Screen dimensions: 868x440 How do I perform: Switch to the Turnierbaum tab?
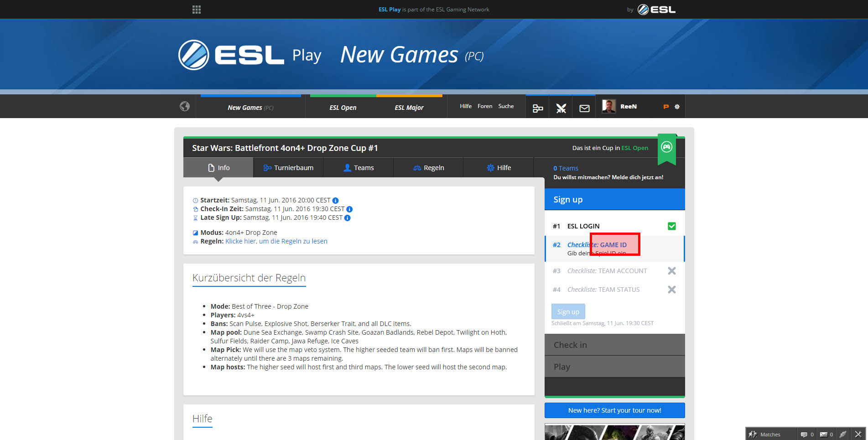coord(288,168)
